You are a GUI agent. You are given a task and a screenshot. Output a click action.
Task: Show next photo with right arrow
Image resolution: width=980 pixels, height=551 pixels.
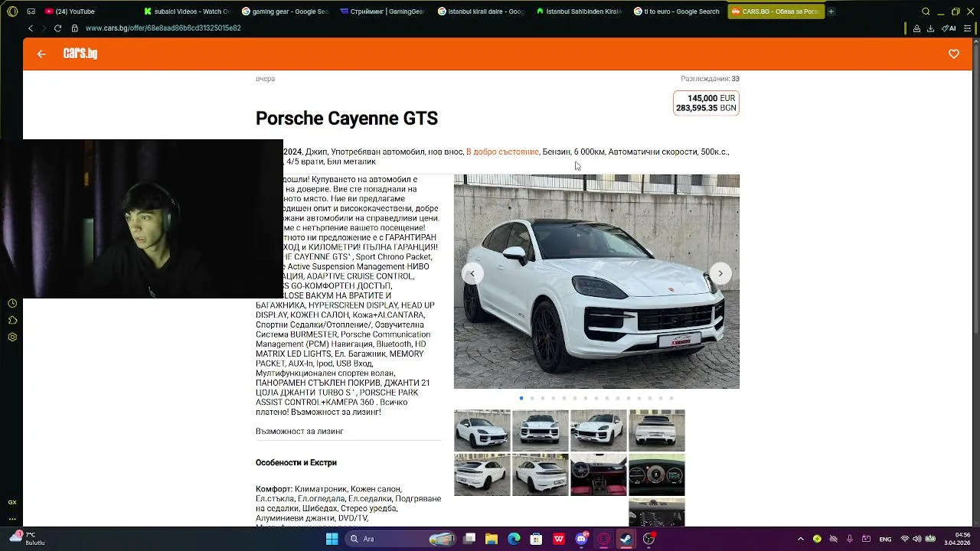tap(720, 273)
